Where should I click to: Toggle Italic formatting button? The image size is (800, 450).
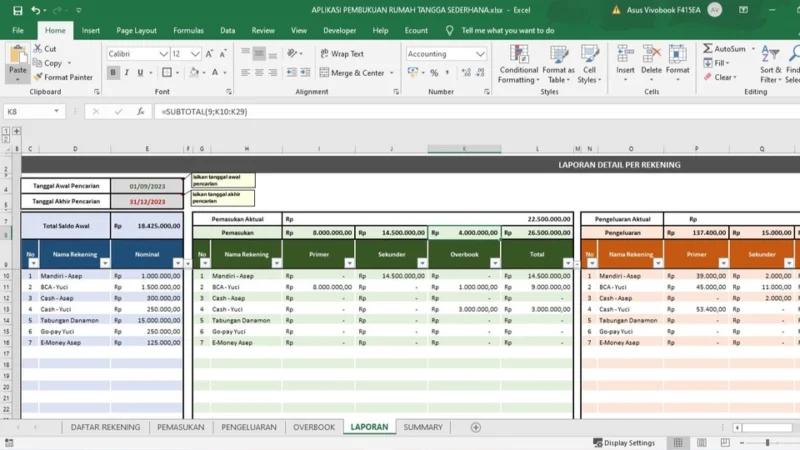(x=127, y=72)
